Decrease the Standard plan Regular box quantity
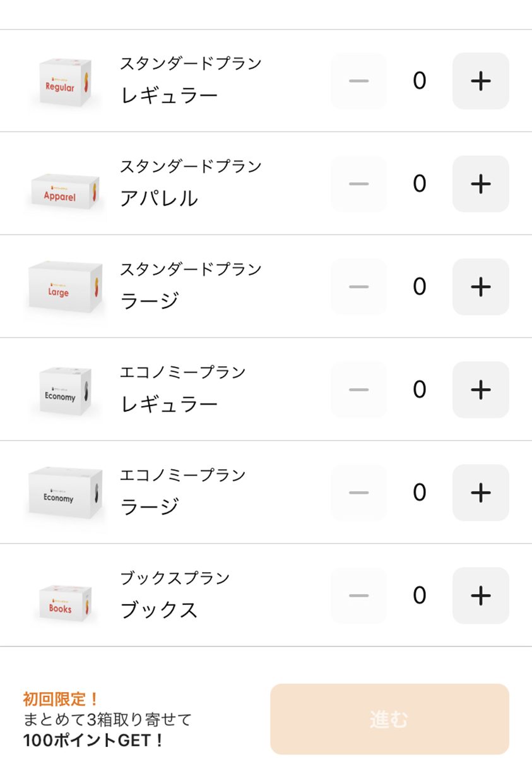This screenshot has width=532, height=771. [x=358, y=81]
